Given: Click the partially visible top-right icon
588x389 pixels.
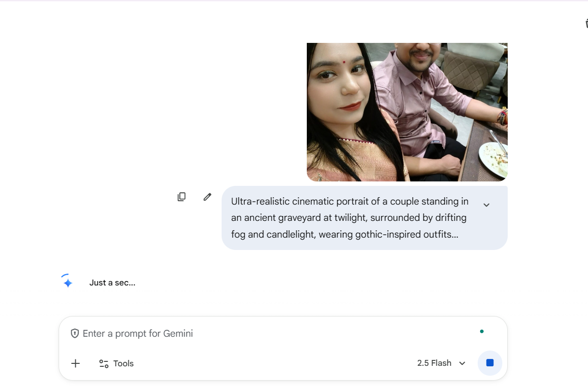Looking at the screenshot, I should pyautogui.click(x=586, y=23).
